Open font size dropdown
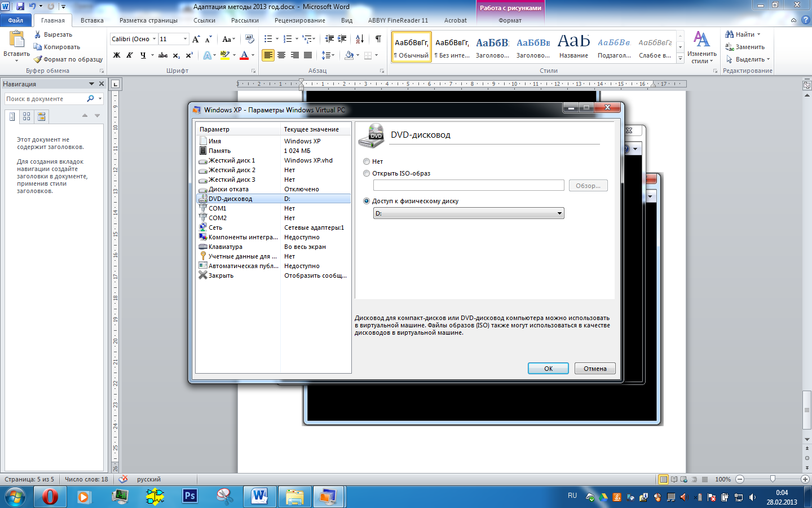 tap(185, 39)
